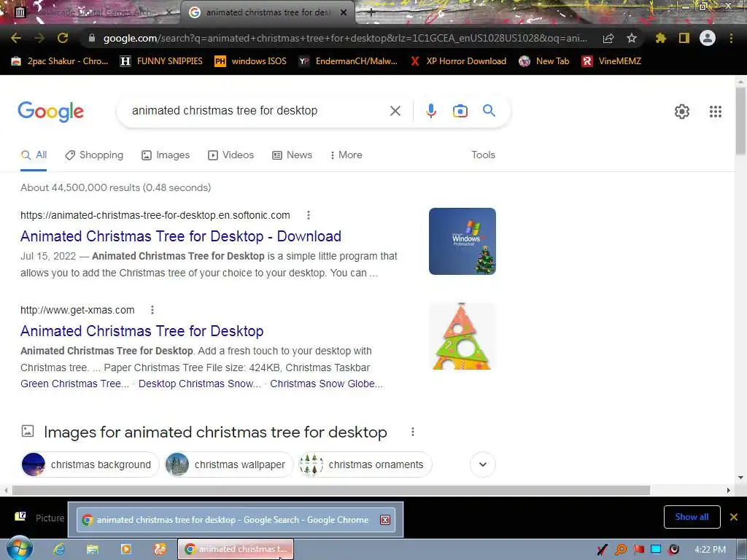This screenshot has height=560, width=747.
Task: Open the Windows Start orb
Action: (x=20, y=549)
